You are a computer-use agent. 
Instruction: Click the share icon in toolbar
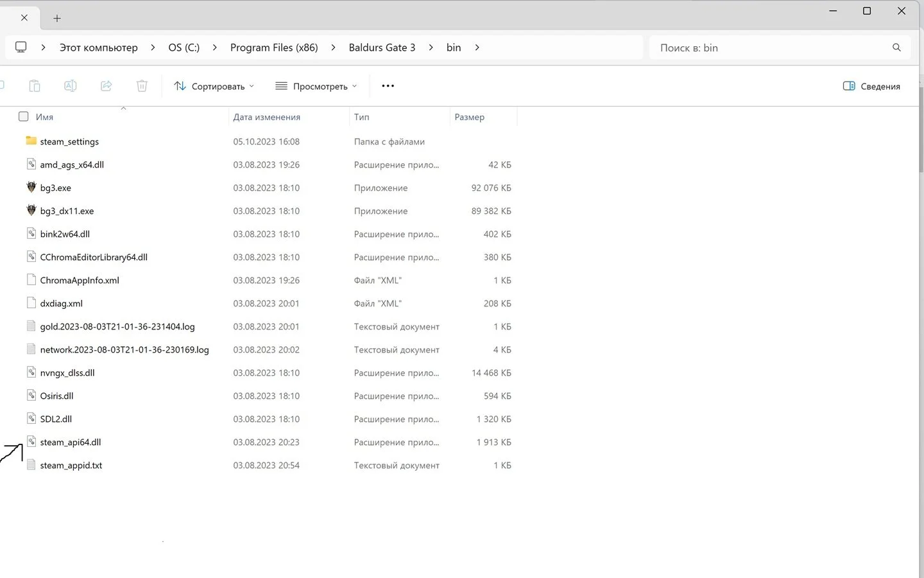107,86
